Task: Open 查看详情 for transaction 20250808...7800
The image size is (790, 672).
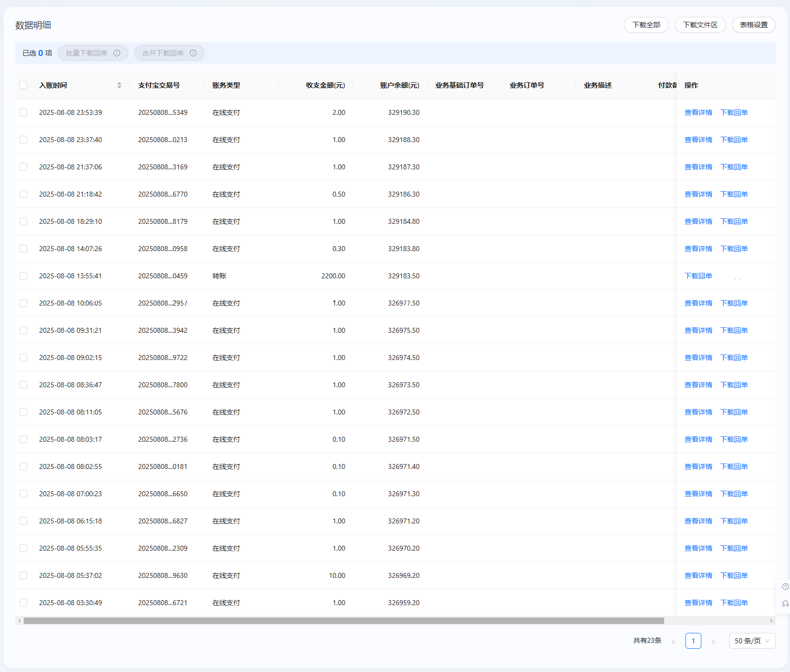Action: point(698,385)
